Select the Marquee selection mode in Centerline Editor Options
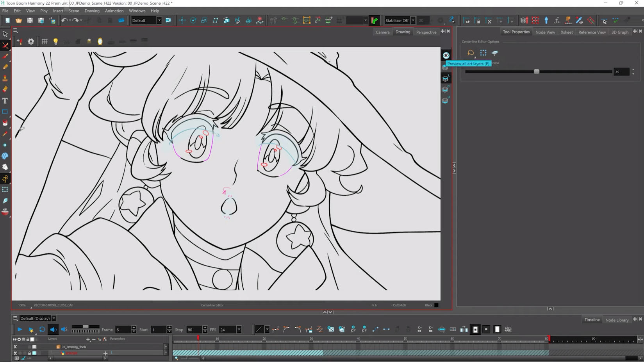The image size is (644, 362). pos(483,53)
